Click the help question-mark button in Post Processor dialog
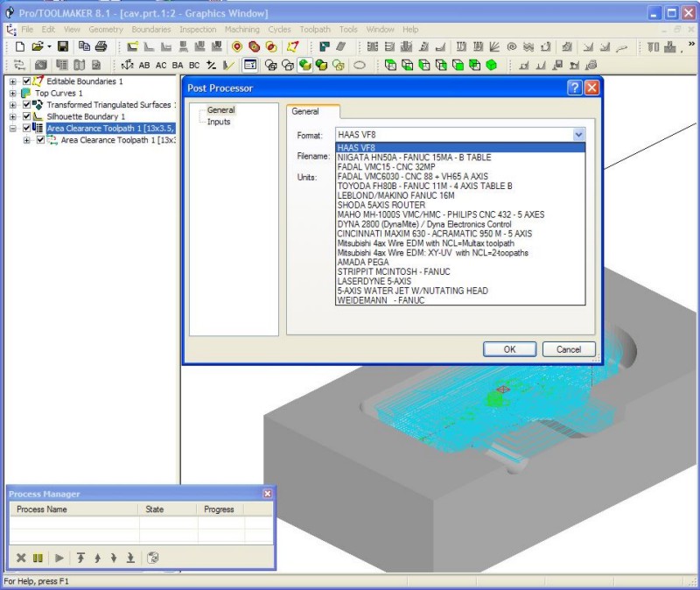 click(575, 88)
